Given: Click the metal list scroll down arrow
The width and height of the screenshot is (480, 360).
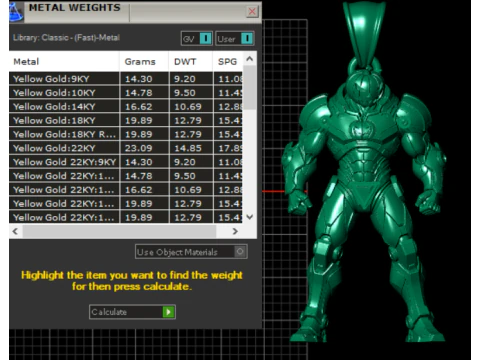Looking at the screenshot, I should [250, 217].
